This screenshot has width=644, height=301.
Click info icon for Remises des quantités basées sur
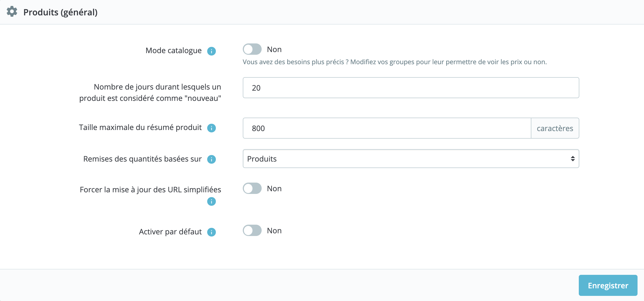[x=212, y=159]
